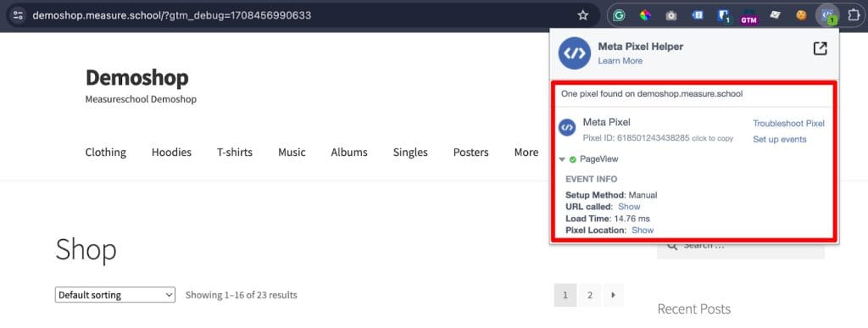Open the Posters menu item
The height and width of the screenshot is (328, 868).
(470, 152)
